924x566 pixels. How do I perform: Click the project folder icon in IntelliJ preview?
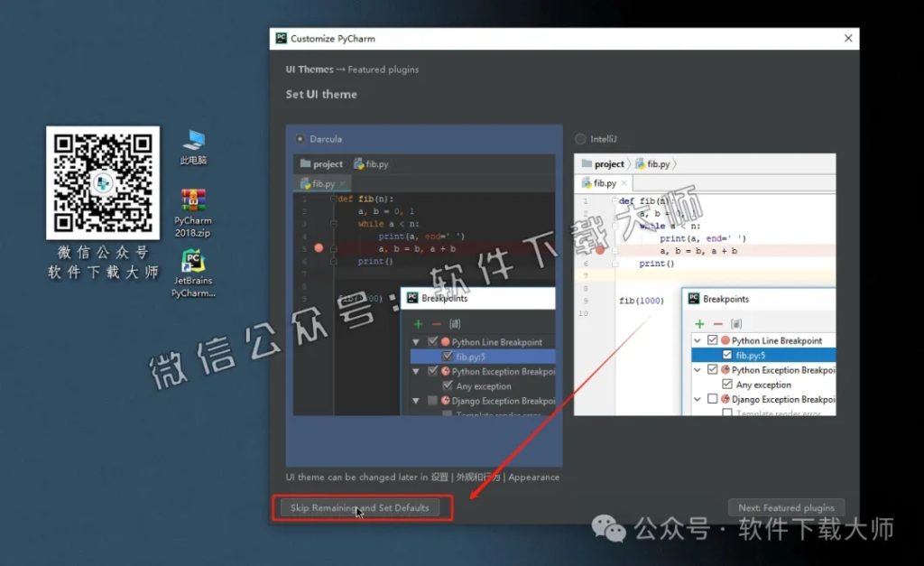pos(589,163)
